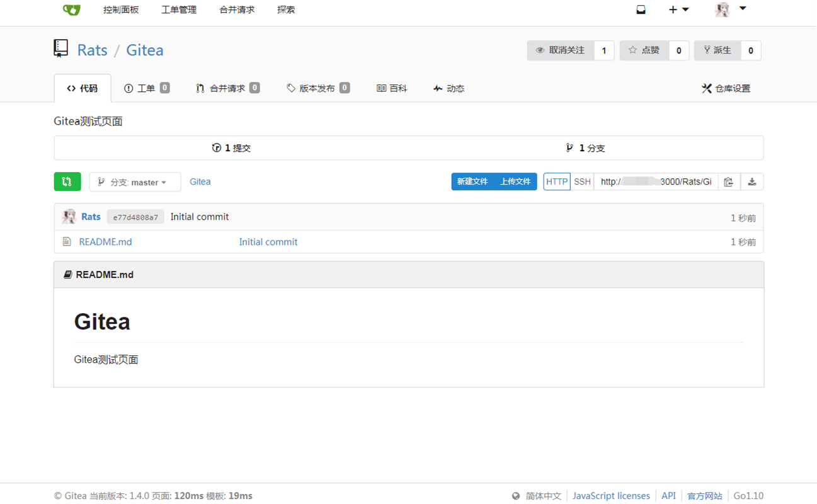Open the notifications inbox icon

[641, 9]
